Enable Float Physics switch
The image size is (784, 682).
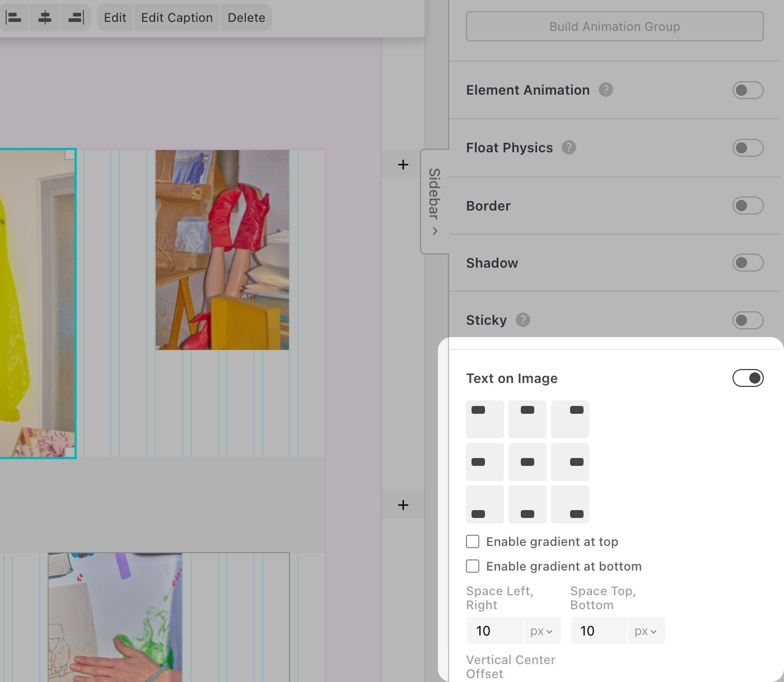click(x=748, y=148)
